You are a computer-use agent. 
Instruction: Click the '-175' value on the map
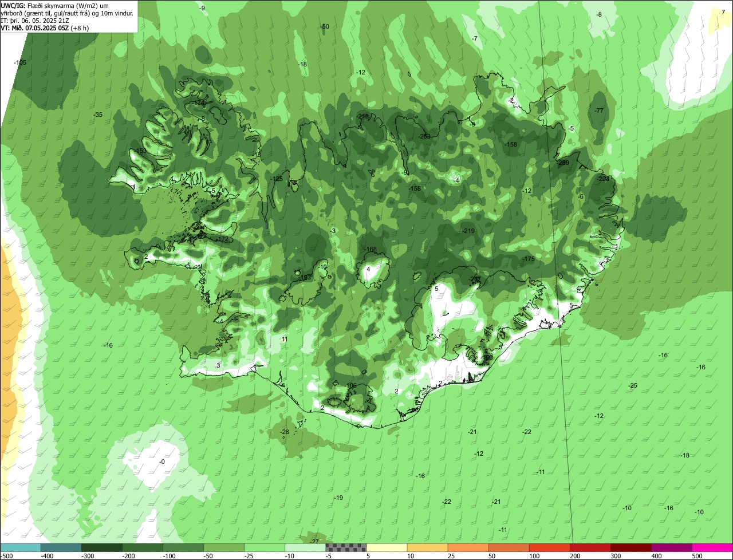528,259
